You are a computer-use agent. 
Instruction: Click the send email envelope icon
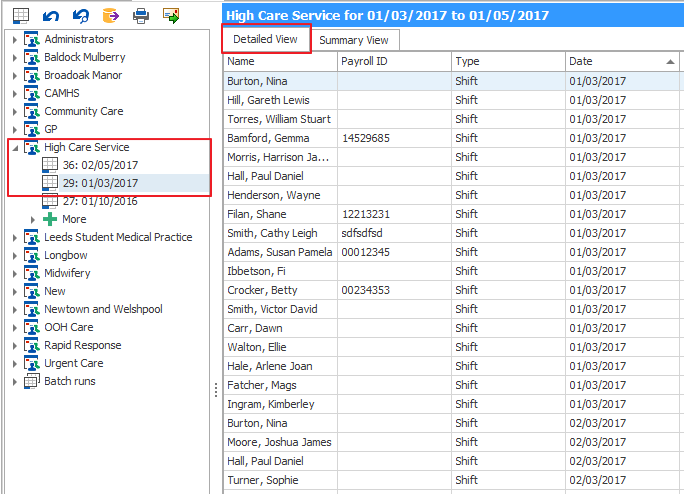tap(171, 15)
